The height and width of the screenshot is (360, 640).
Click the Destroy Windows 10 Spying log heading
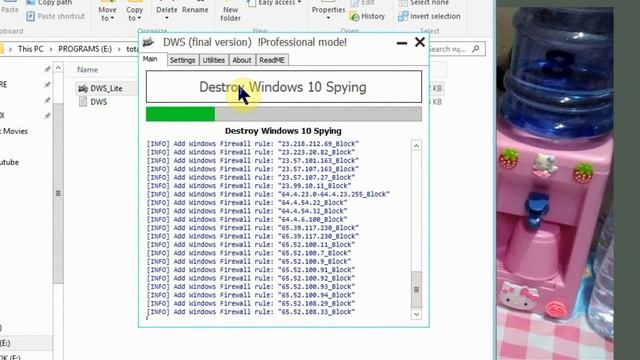click(283, 131)
